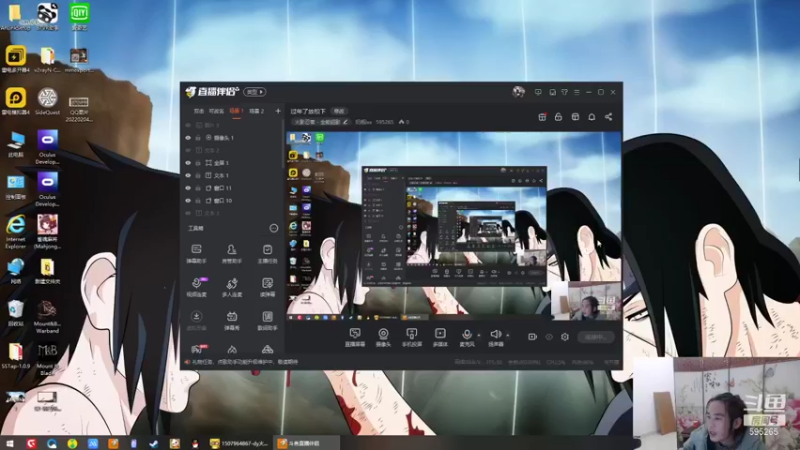Open the settings gear in bottom bar
The width and height of the screenshot is (800, 450).
pyautogui.click(x=565, y=337)
